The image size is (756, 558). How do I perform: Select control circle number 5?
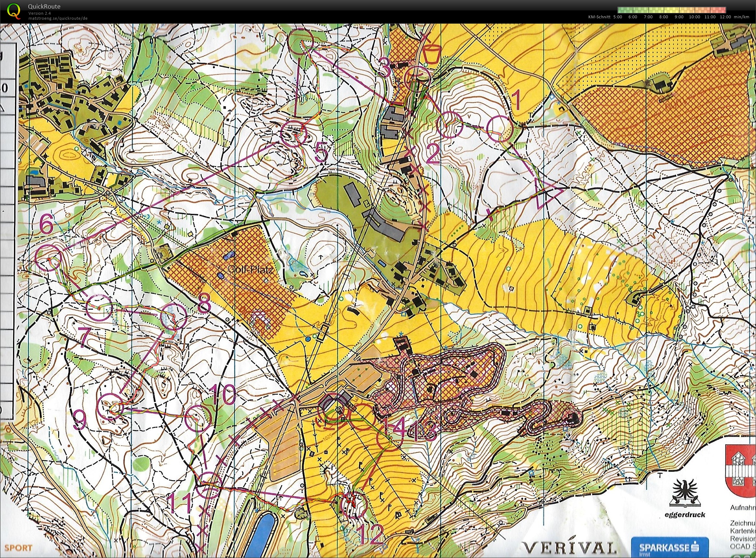click(294, 134)
